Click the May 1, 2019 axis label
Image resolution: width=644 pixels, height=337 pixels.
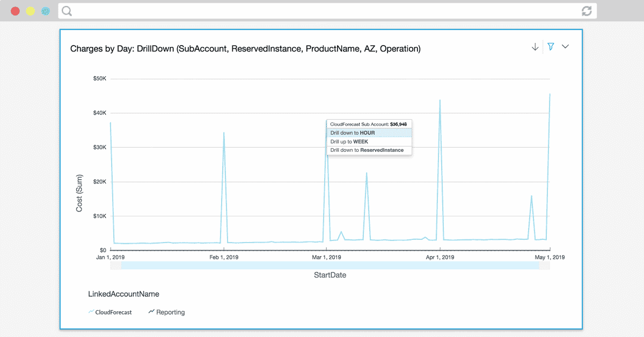(x=550, y=258)
